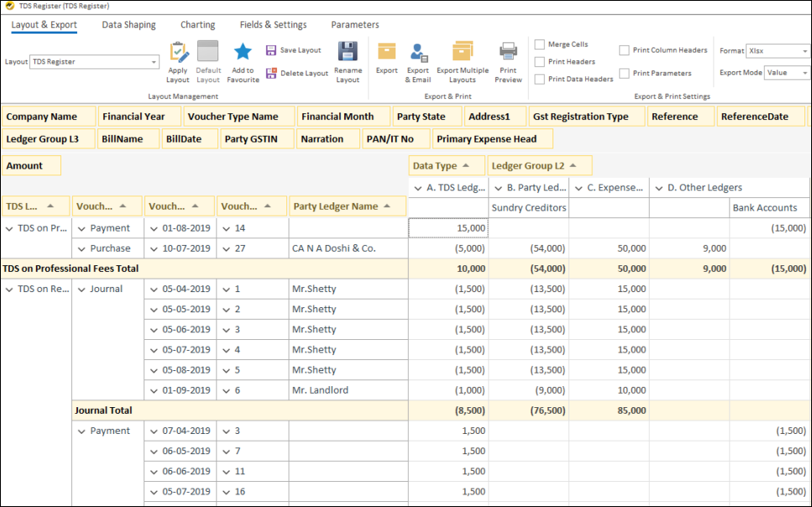Click the Delete Layout icon
This screenshot has height=507, width=812.
(x=271, y=73)
